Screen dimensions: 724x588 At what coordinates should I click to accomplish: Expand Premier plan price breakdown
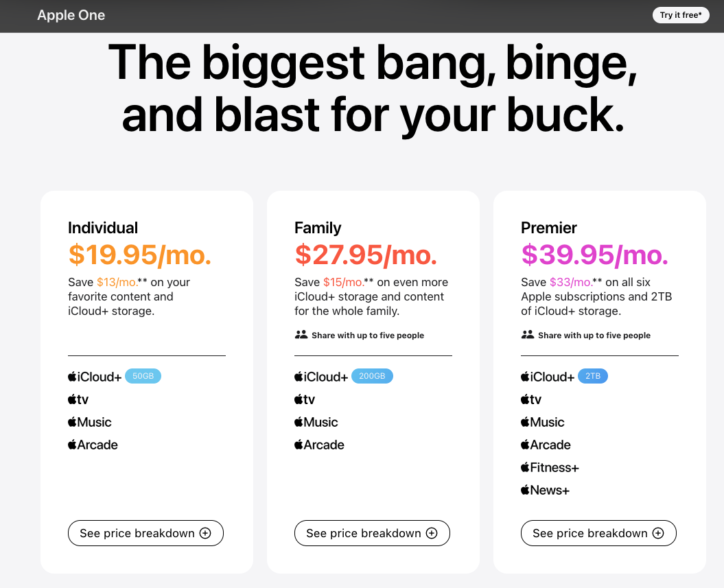tap(598, 533)
